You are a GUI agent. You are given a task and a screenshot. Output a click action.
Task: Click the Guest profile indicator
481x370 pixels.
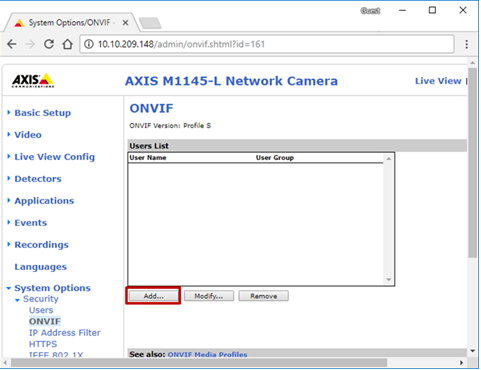click(x=370, y=11)
